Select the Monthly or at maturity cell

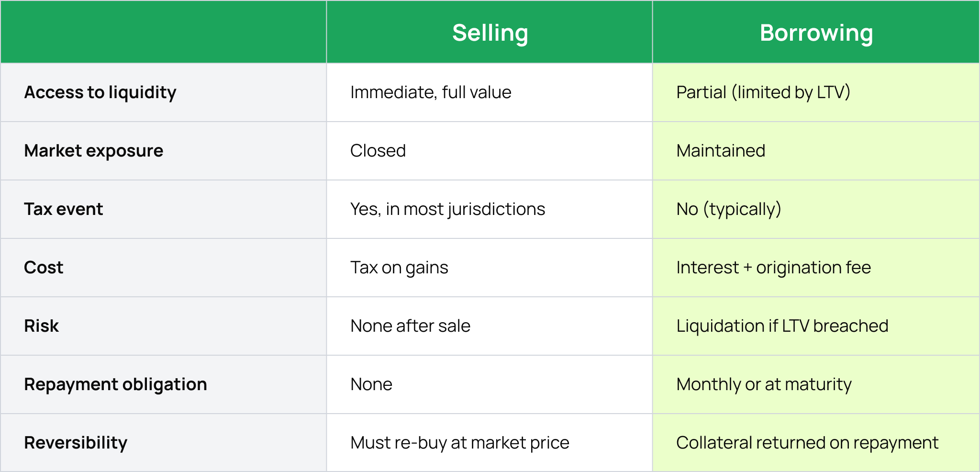pyautogui.click(x=764, y=384)
